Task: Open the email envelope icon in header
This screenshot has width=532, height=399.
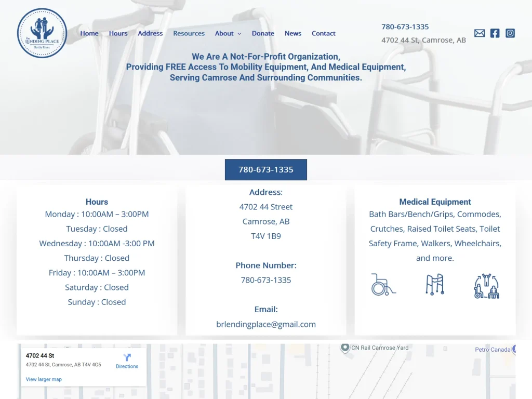Action: 480,33
